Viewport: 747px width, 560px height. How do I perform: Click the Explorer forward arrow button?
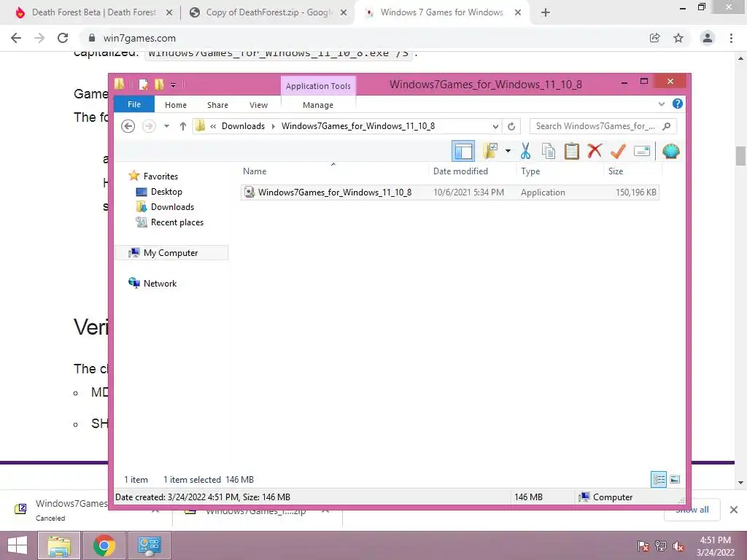149,126
